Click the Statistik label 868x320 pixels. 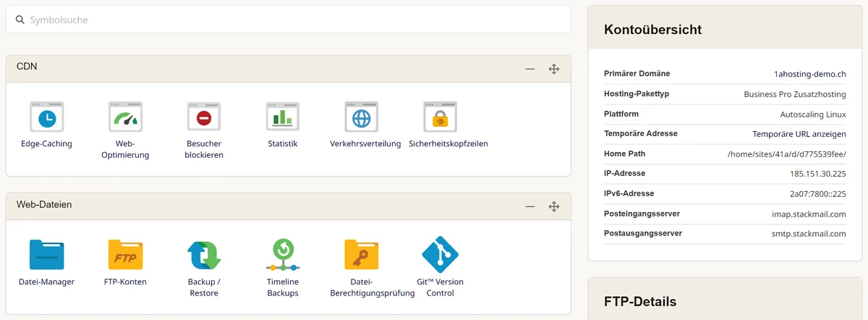(283, 143)
